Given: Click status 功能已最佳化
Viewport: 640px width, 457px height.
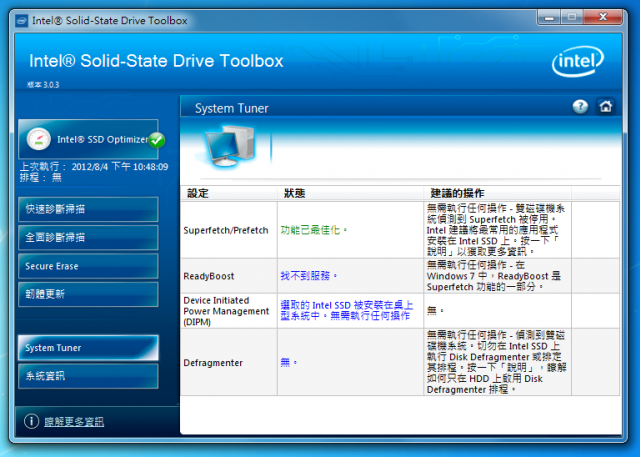Looking at the screenshot, I should [x=313, y=230].
